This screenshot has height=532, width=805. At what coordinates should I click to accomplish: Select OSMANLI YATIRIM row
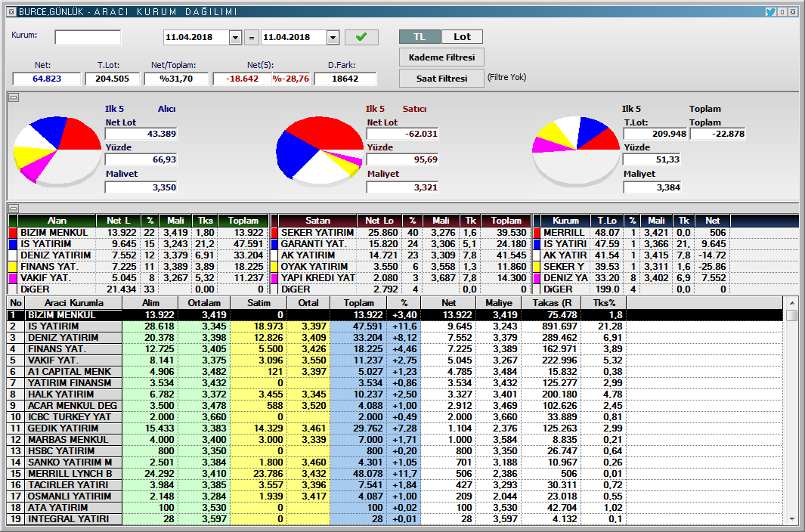pos(395,496)
